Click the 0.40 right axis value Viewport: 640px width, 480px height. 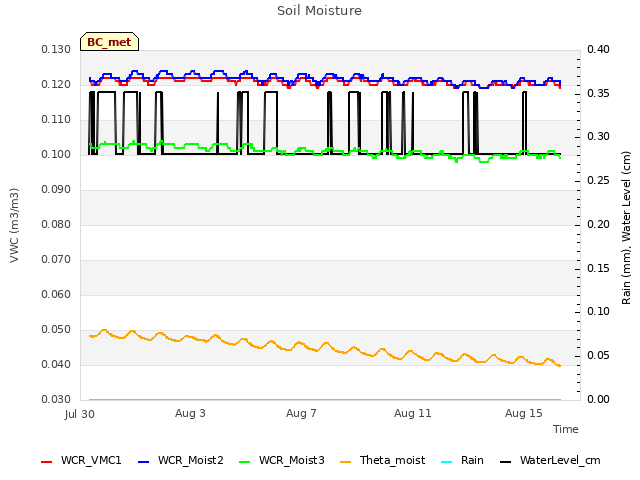[598, 50]
